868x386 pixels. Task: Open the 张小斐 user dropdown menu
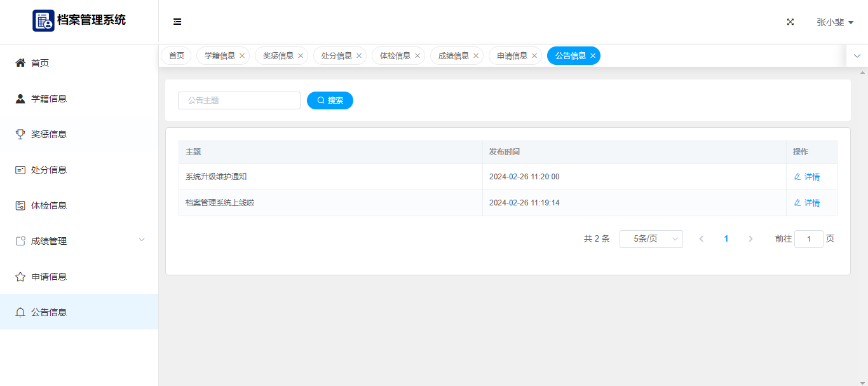(834, 22)
